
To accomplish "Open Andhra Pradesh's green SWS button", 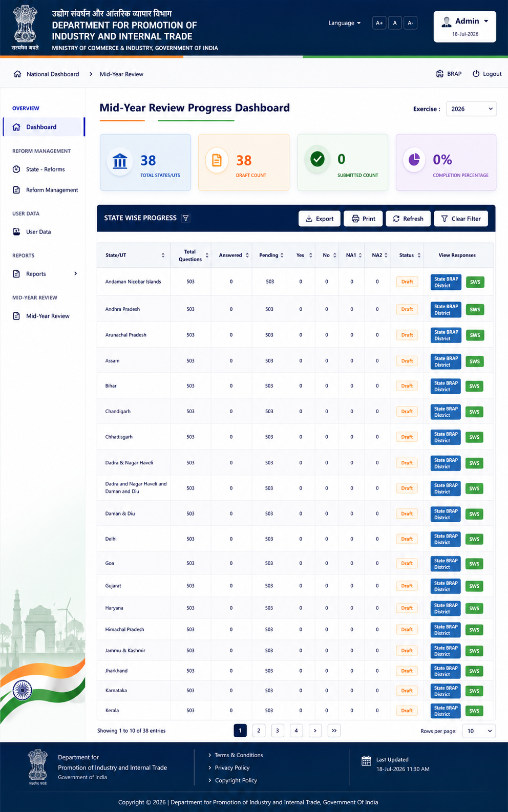I will coord(475,309).
